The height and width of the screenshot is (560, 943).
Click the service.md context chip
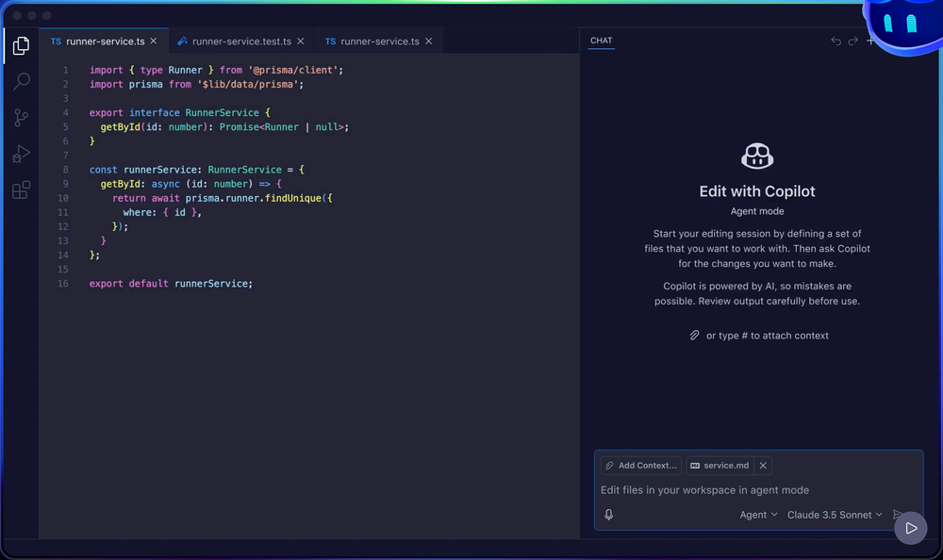click(x=720, y=465)
